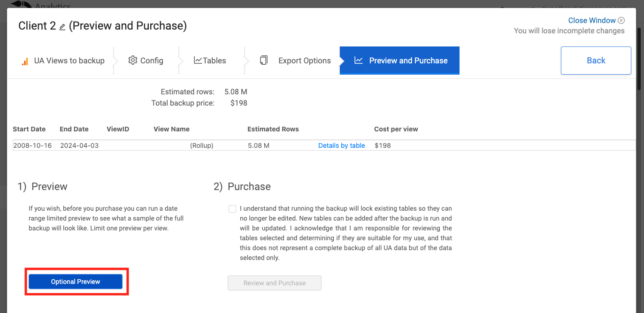Click the Review and Purchase button

pos(275,283)
